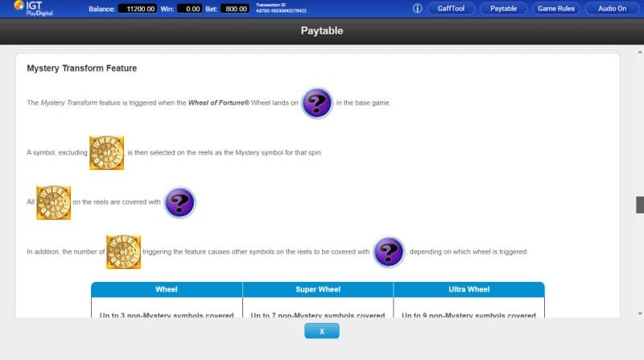
Task: Open the Paytable from the top bar
Action: (504, 9)
